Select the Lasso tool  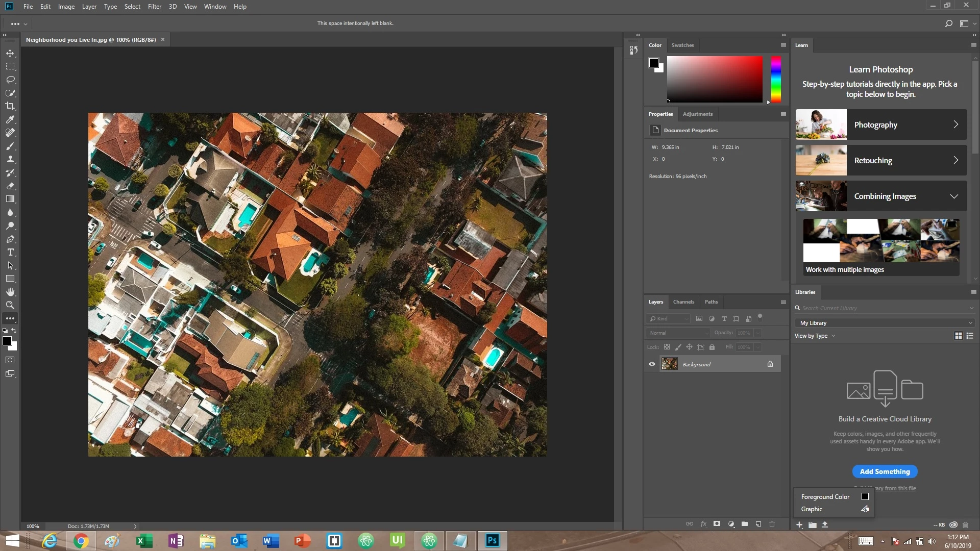pos(10,80)
